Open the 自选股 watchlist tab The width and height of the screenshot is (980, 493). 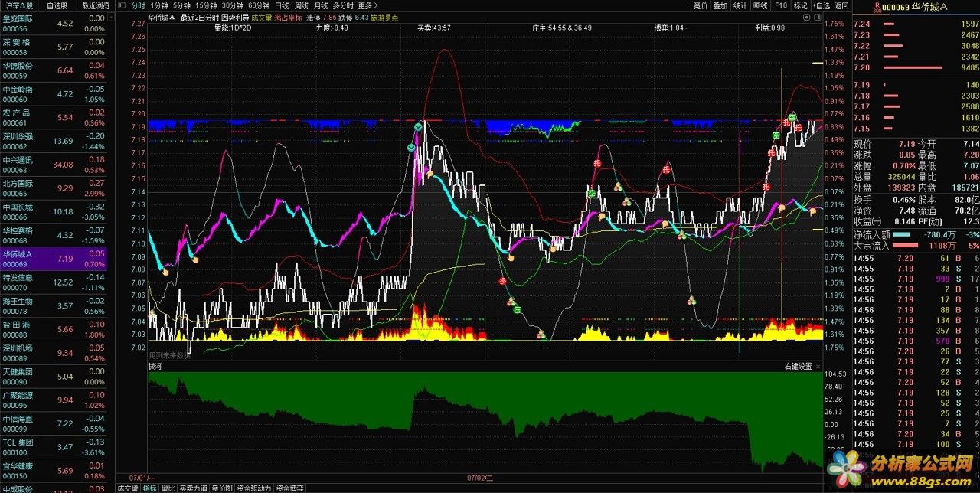click(57, 5)
